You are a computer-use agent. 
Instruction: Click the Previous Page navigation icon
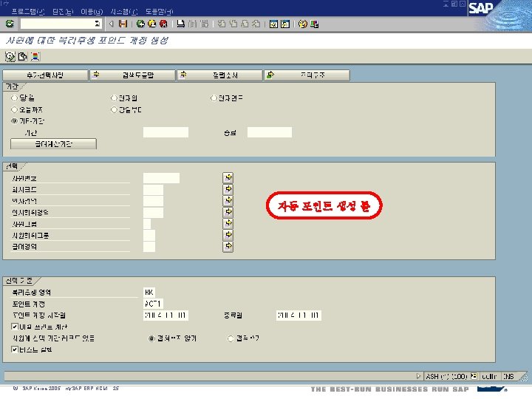pyautogui.click(x=233, y=24)
